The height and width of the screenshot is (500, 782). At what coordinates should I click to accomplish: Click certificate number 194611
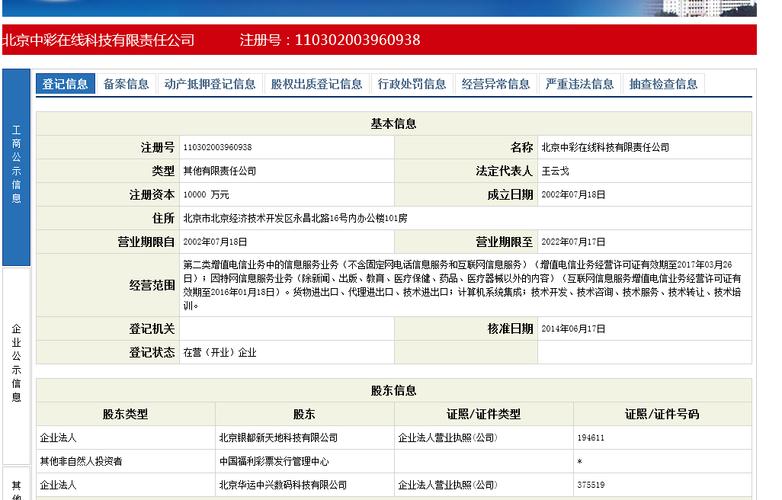pos(590,438)
